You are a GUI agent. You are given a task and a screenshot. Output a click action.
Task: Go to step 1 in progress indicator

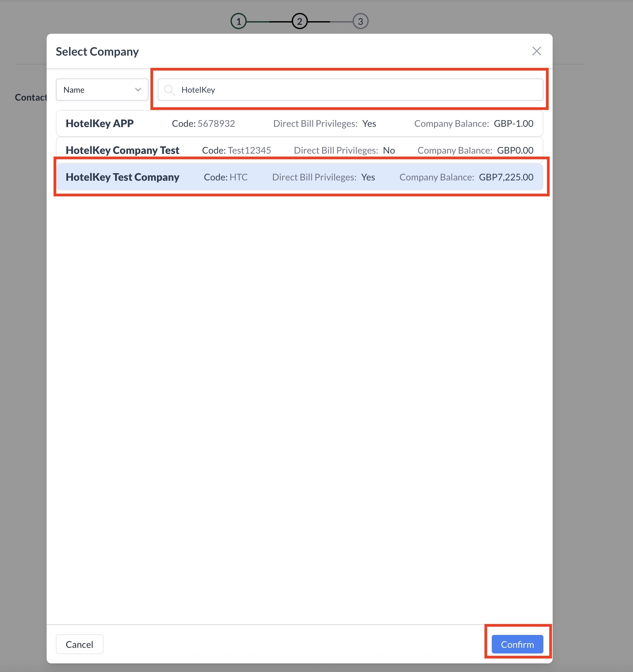tap(238, 21)
